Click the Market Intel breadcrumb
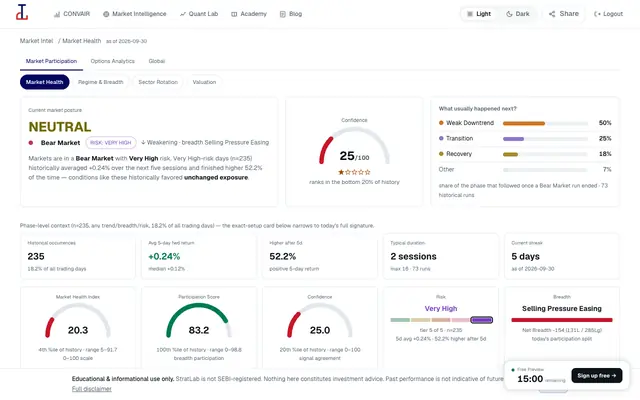The image size is (640, 400). point(36,41)
